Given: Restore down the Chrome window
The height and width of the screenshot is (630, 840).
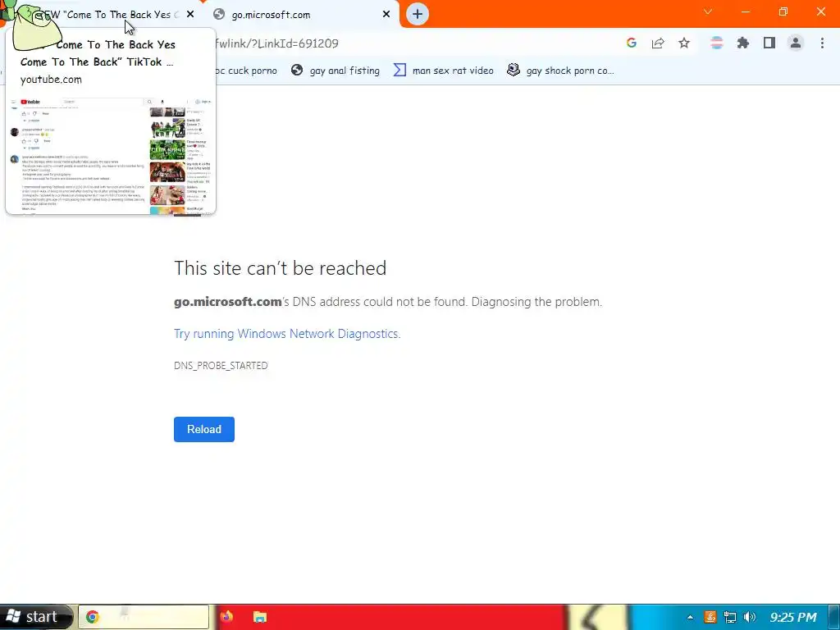Looking at the screenshot, I should [783, 11].
